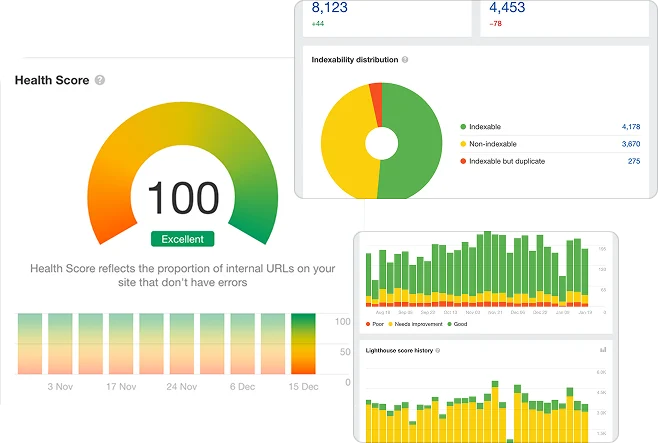Click the Health Score help question-mark icon
Viewport: 658px width, 443px height.
pos(99,80)
